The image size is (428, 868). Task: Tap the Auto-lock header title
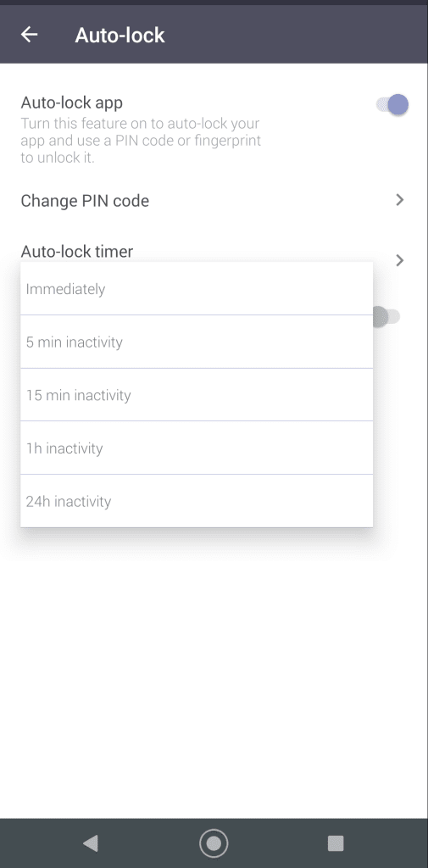click(120, 35)
